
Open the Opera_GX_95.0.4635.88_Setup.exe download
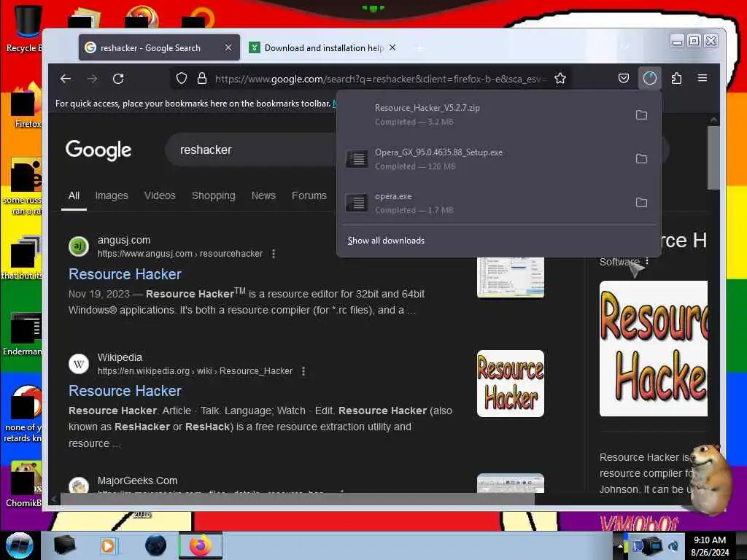click(x=484, y=159)
